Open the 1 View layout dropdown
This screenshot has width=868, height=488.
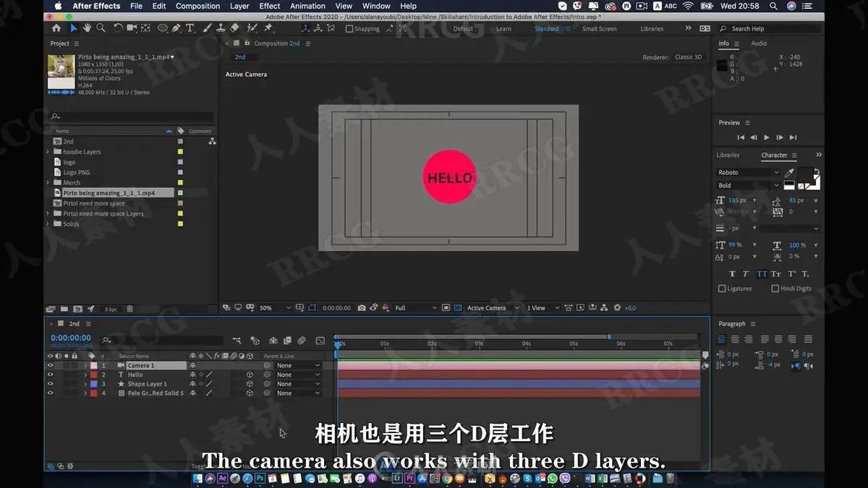[543, 308]
